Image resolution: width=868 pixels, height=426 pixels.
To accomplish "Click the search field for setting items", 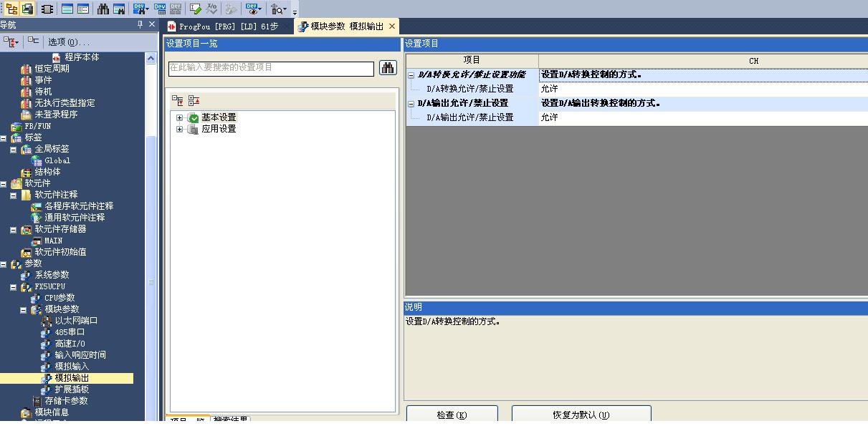I will click(271, 68).
